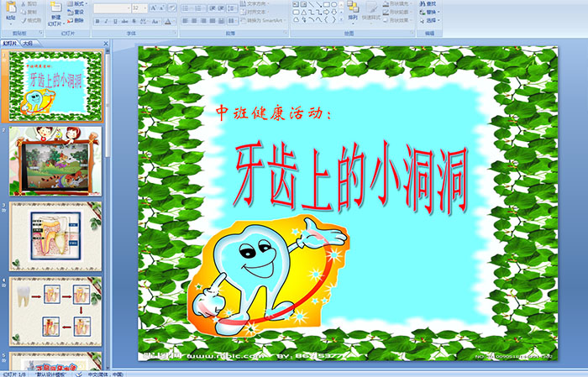Toggle Center text alignment
Screen dimensions: 588x377
pos(194,21)
